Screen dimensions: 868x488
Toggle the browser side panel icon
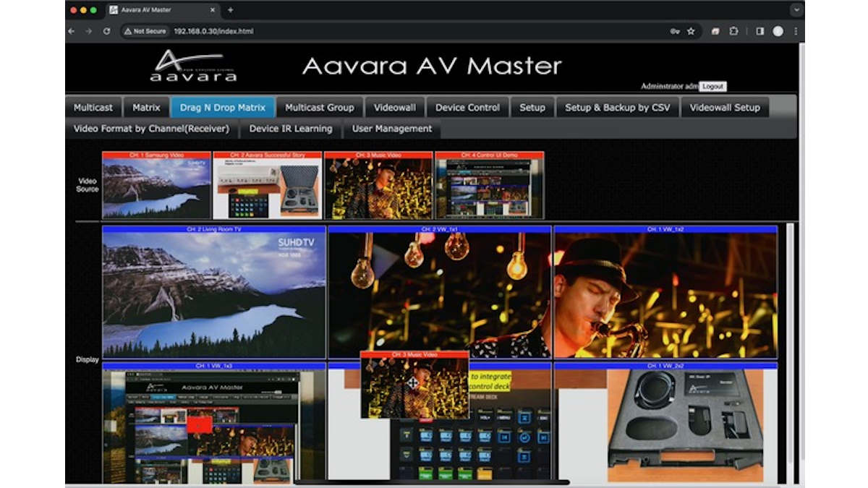click(760, 31)
